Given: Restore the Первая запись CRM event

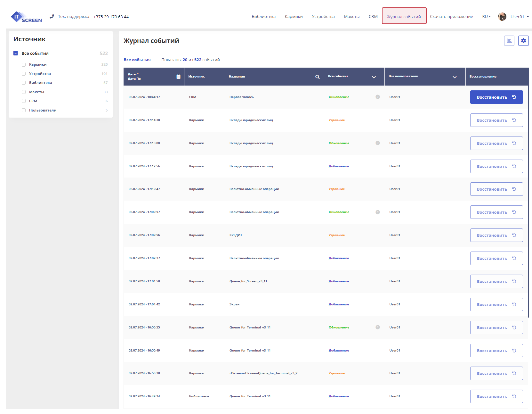Looking at the screenshot, I should tap(496, 97).
